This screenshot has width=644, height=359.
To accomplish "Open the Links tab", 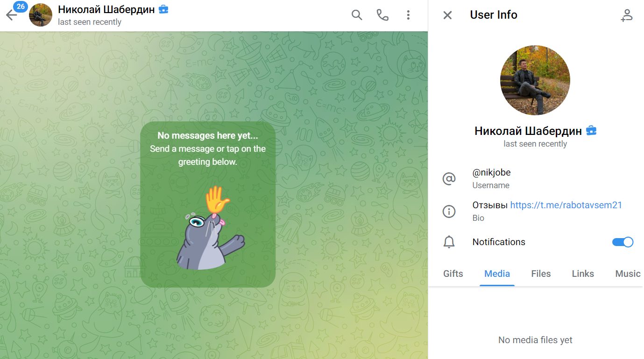I will click(583, 274).
